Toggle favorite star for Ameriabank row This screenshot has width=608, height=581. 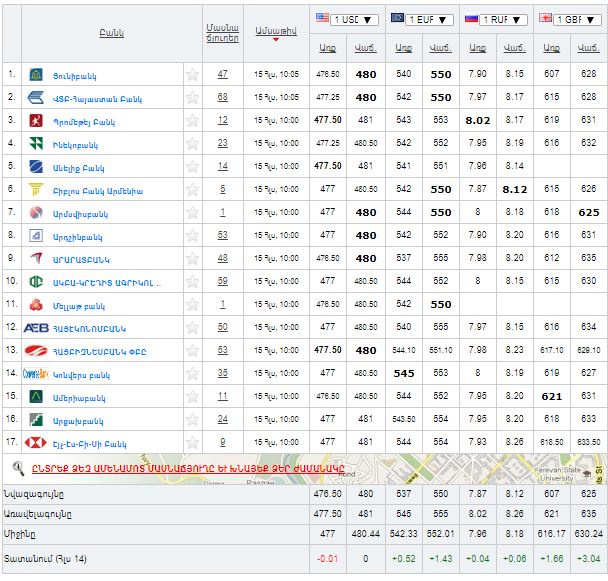coord(193,397)
